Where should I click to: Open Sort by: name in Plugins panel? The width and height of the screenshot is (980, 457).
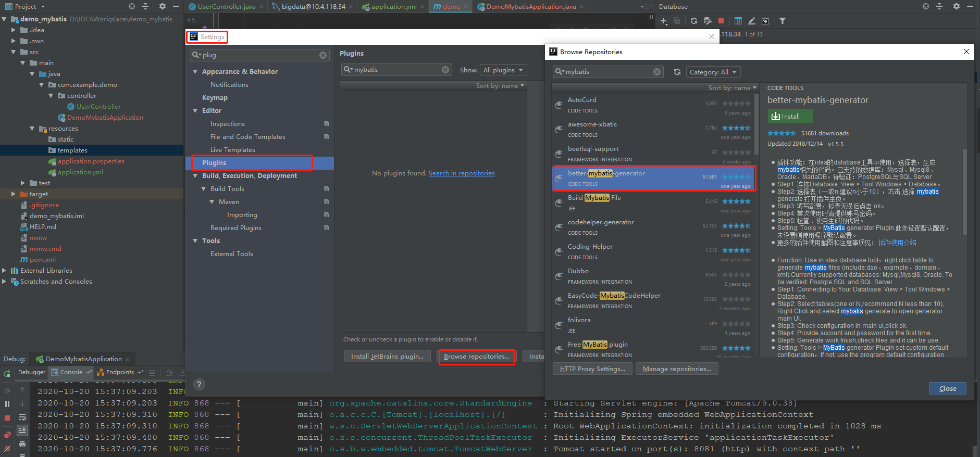[500, 86]
